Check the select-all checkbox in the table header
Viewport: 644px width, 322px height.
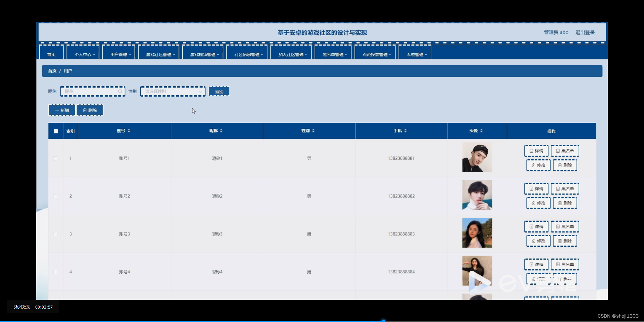(x=56, y=131)
